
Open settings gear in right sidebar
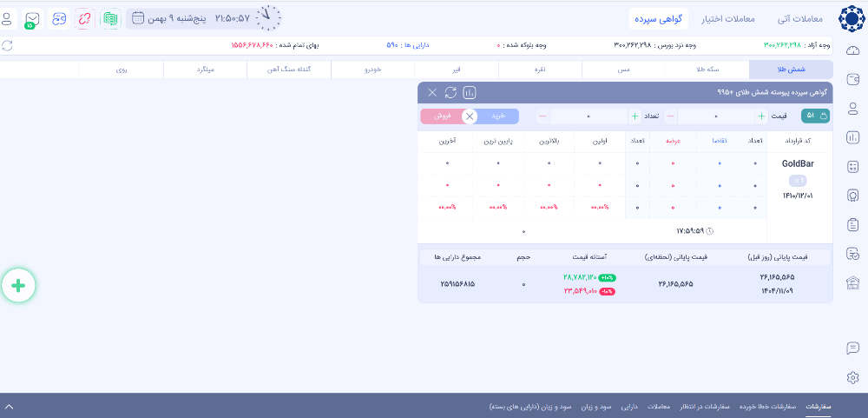pos(852,377)
